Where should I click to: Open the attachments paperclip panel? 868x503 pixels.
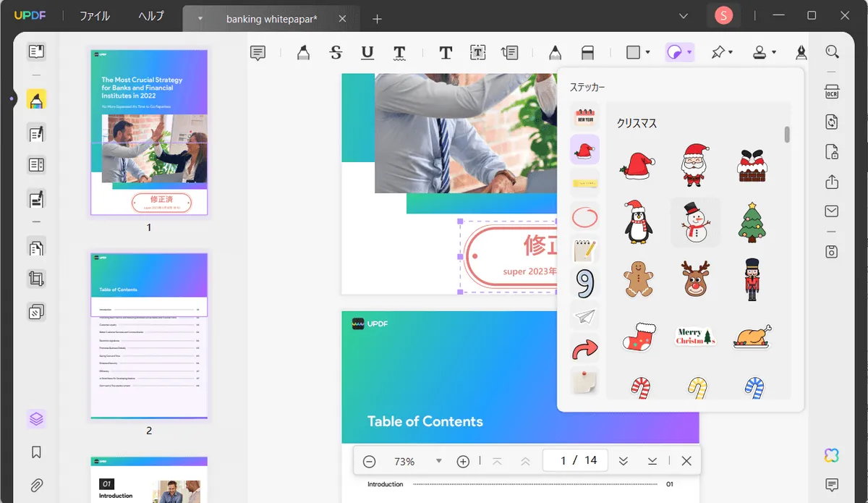pyautogui.click(x=36, y=485)
